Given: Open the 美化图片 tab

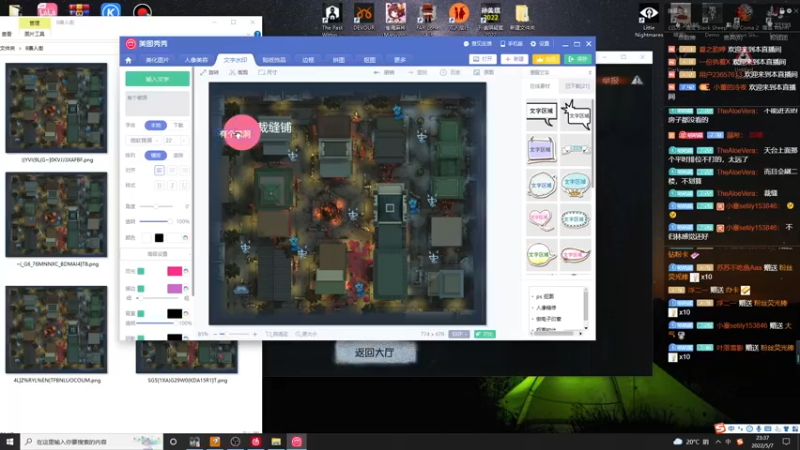Looking at the screenshot, I should coord(157,60).
